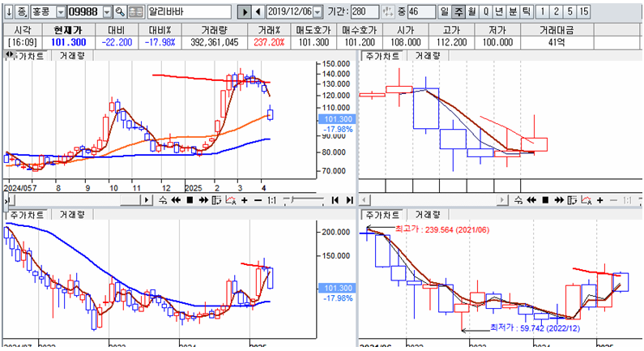644x351 pixels.
Task: Open the 2019/12/06 date dropdown
Action: tap(318, 12)
